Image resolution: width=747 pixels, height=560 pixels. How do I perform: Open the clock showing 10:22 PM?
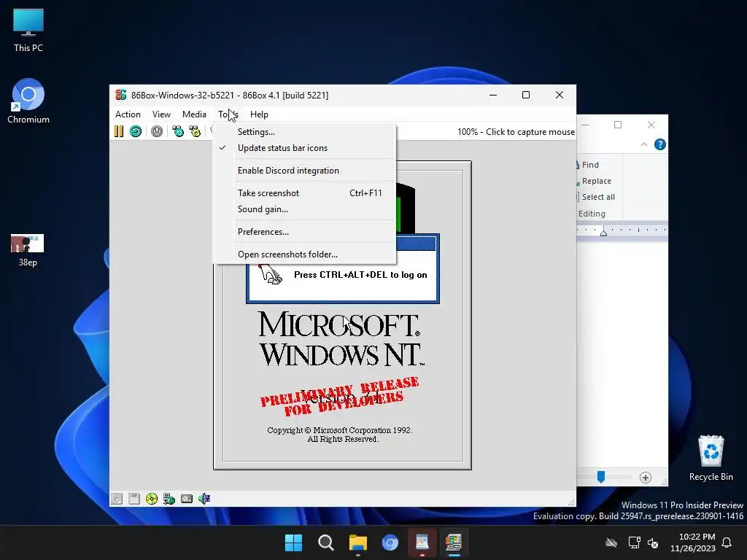click(x=693, y=542)
